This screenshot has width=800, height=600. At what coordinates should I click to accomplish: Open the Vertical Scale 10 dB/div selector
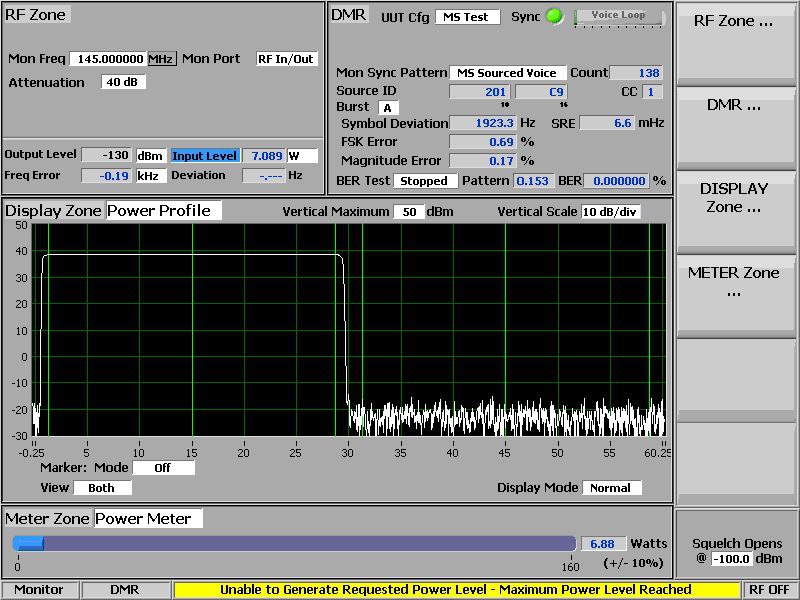tap(610, 212)
